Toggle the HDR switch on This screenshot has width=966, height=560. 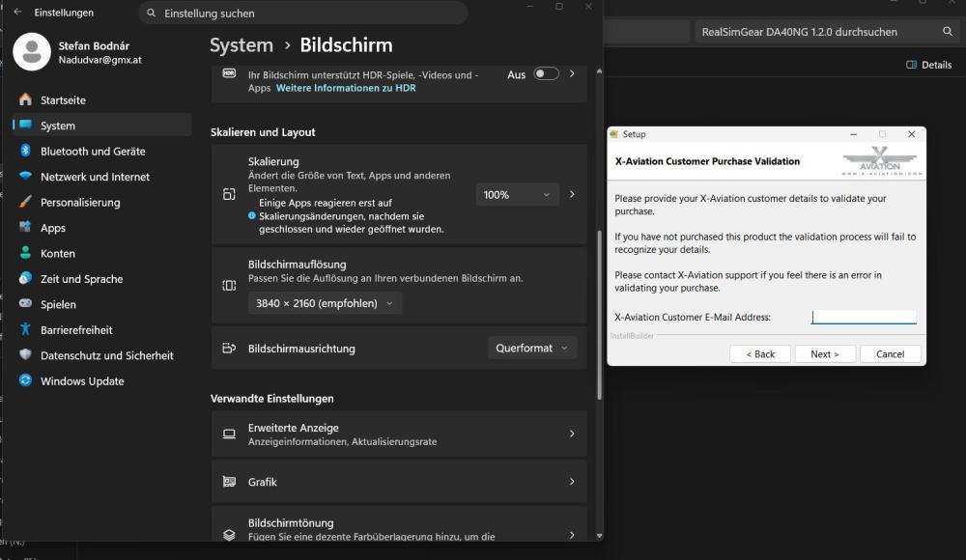click(x=546, y=74)
